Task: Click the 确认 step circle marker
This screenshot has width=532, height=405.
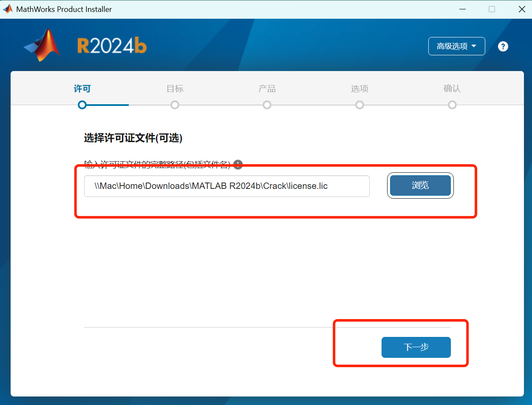Action: (452, 105)
